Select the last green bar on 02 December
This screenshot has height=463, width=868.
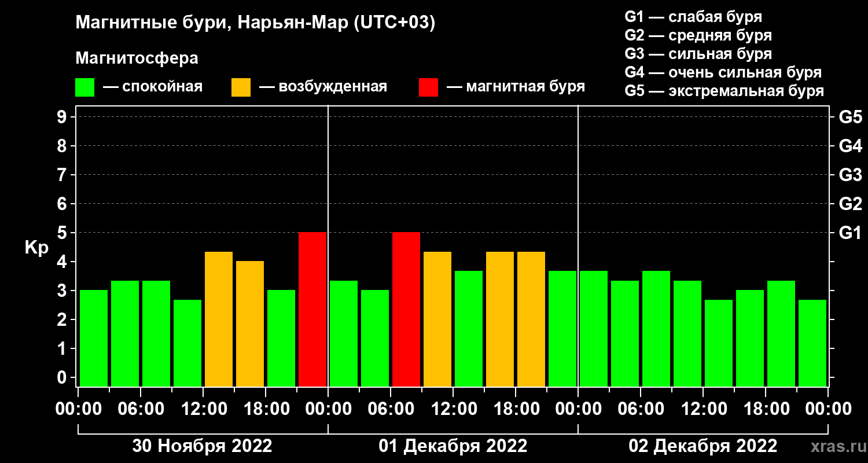[x=812, y=343]
